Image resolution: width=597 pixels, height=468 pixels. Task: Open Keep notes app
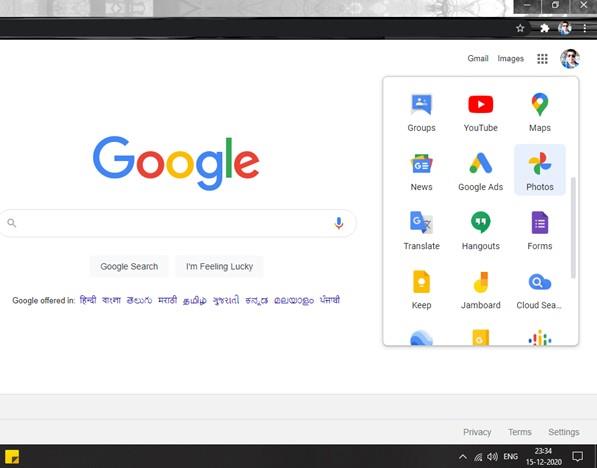pyautogui.click(x=421, y=289)
